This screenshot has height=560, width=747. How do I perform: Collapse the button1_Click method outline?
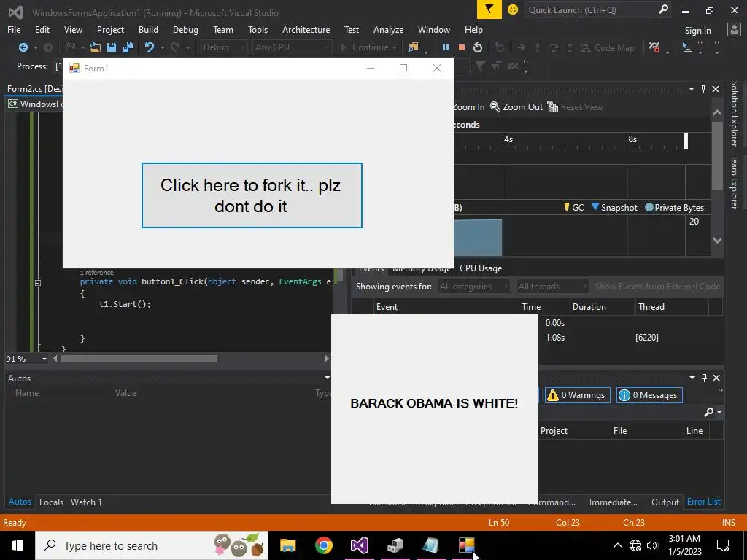(38, 282)
